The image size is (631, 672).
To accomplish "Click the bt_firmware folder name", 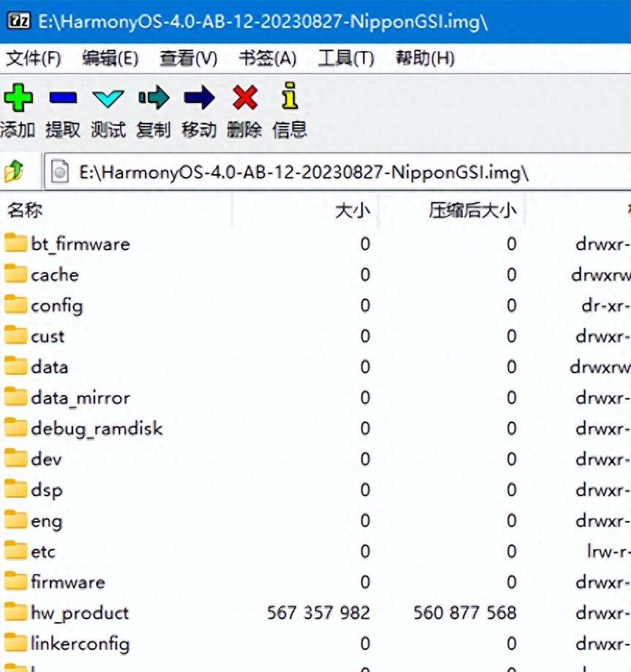I will [x=81, y=244].
